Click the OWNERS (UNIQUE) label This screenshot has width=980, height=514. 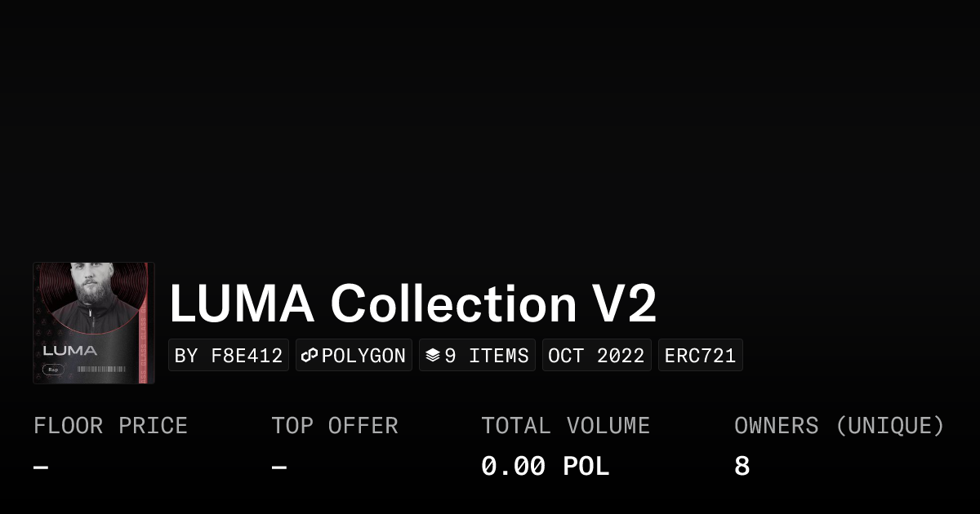click(x=839, y=426)
